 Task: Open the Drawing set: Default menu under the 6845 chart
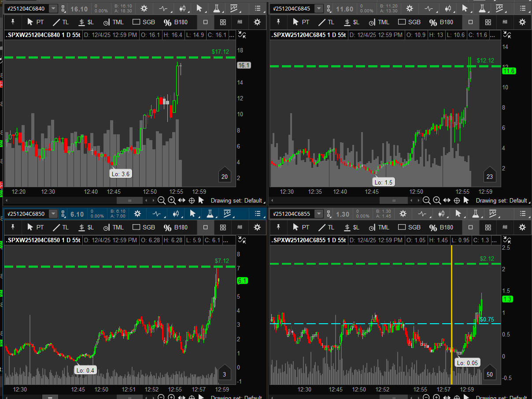(501, 200)
